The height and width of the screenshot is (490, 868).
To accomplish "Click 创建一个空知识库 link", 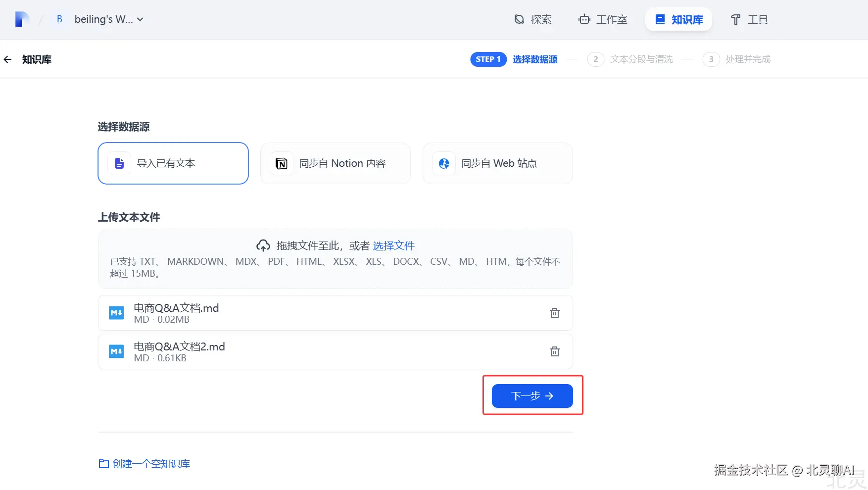I will click(x=151, y=464).
